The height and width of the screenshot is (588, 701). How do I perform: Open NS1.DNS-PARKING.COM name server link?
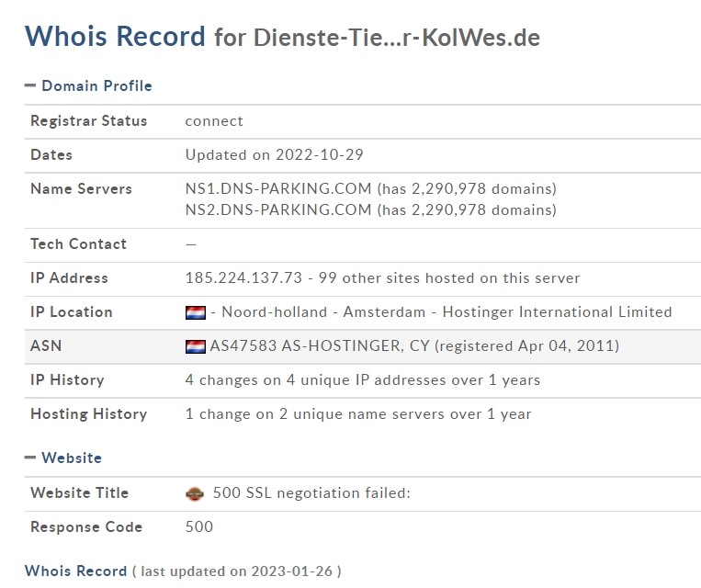[x=278, y=188]
